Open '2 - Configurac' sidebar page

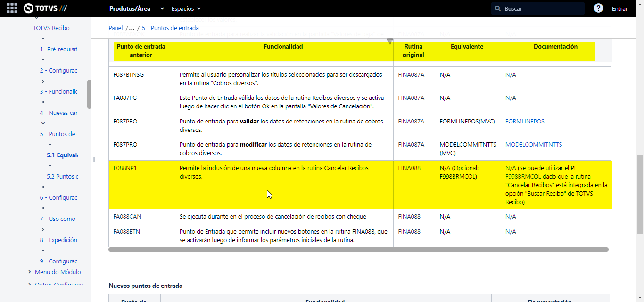58,71
